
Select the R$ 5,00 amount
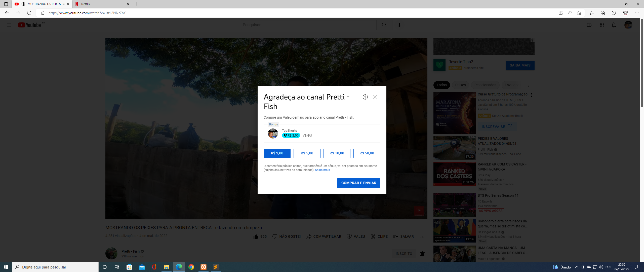307,153
